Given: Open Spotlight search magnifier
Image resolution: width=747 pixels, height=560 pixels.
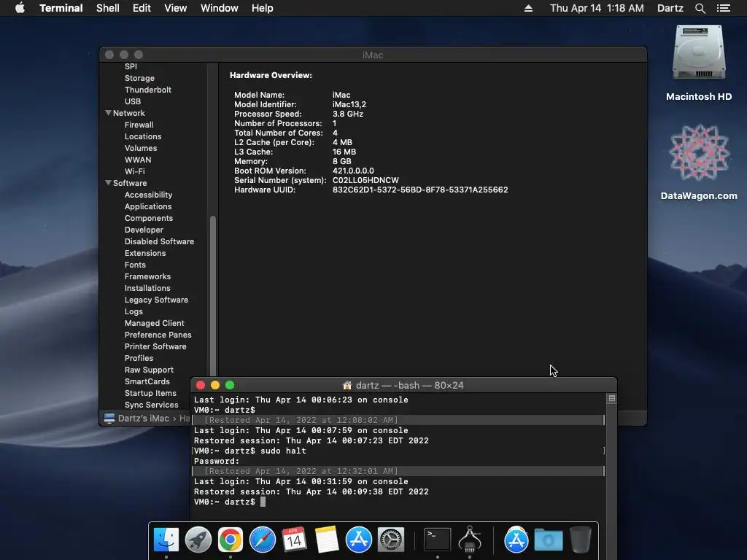Looking at the screenshot, I should pos(700,8).
